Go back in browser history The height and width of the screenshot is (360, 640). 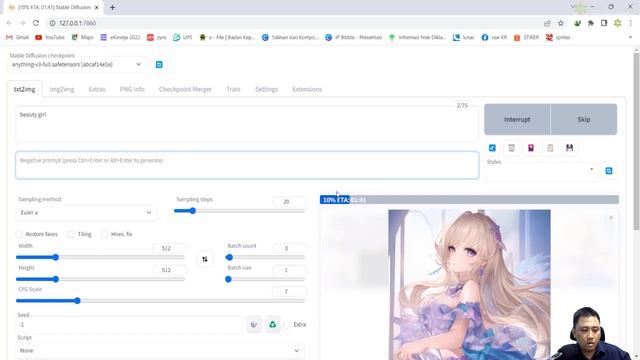click(9, 23)
